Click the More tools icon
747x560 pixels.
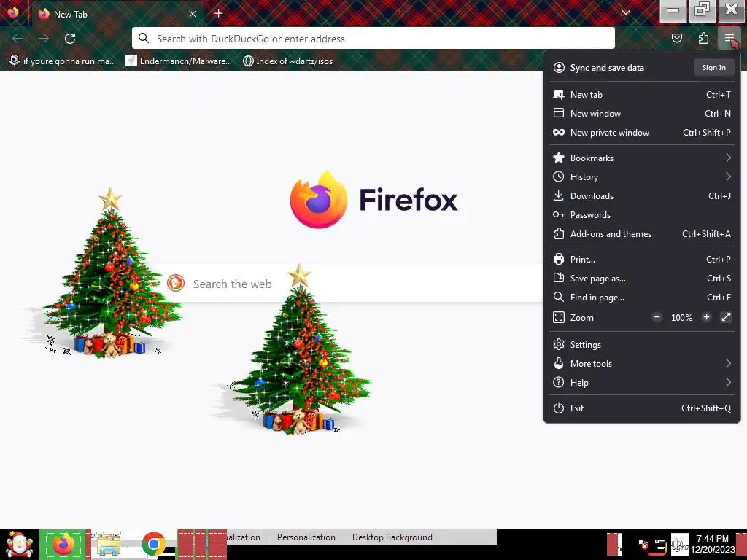559,363
